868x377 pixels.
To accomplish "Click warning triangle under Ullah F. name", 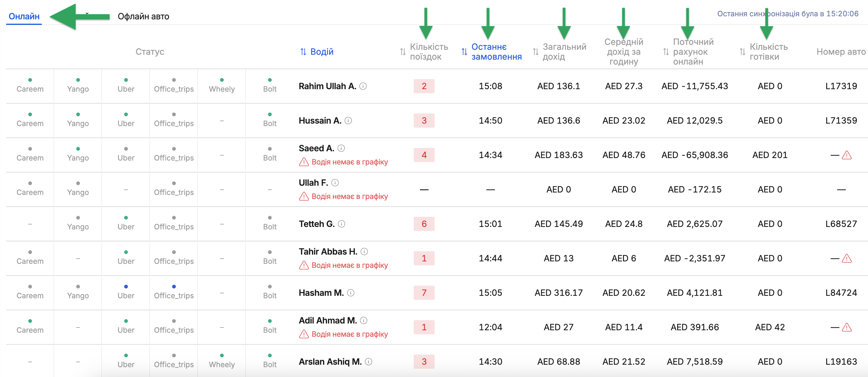I will coord(304,196).
